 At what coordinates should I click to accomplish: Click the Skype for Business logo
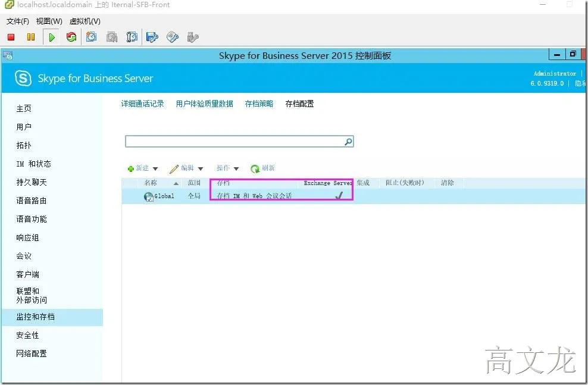23,79
